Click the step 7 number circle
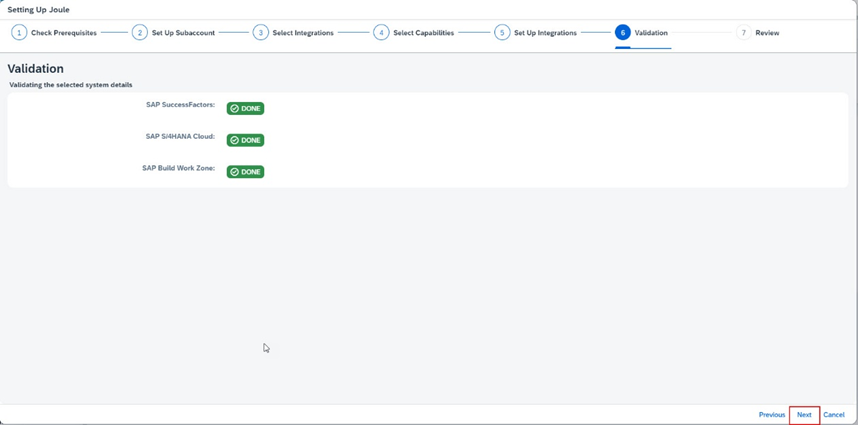 point(743,33)
